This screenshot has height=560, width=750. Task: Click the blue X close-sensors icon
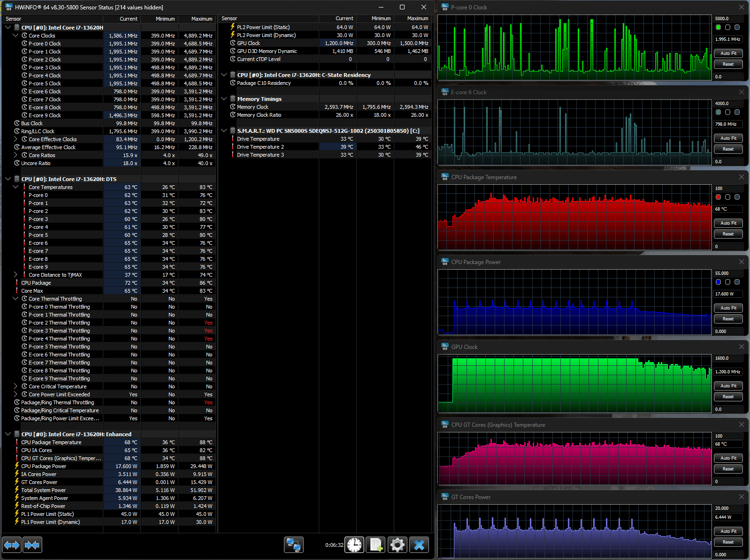[419, 545]
